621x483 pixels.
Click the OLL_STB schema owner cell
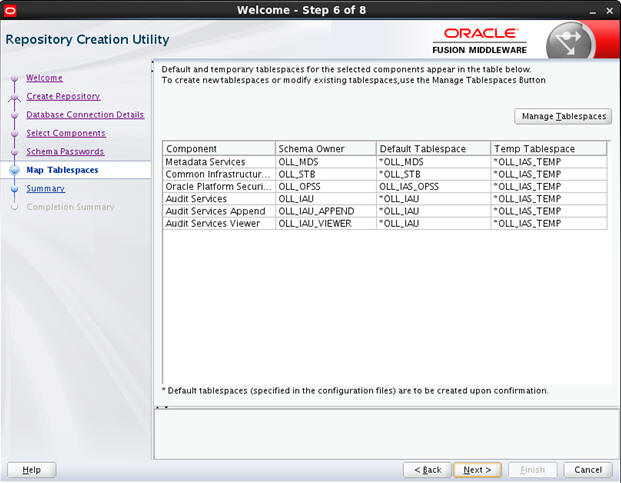(326, 174)
